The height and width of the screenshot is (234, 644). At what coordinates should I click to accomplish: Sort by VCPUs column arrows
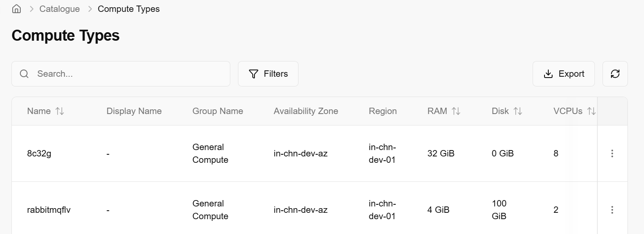tap(591, 111)
